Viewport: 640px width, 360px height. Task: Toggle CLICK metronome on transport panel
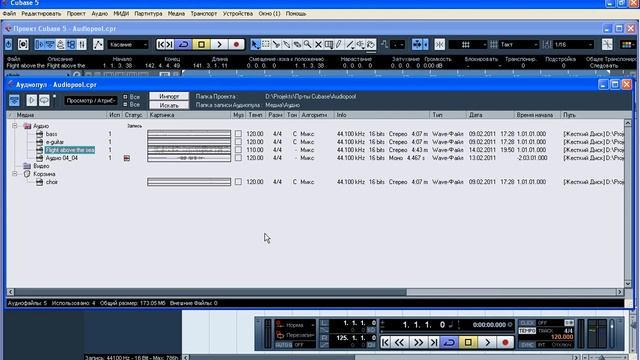(527, 323)
